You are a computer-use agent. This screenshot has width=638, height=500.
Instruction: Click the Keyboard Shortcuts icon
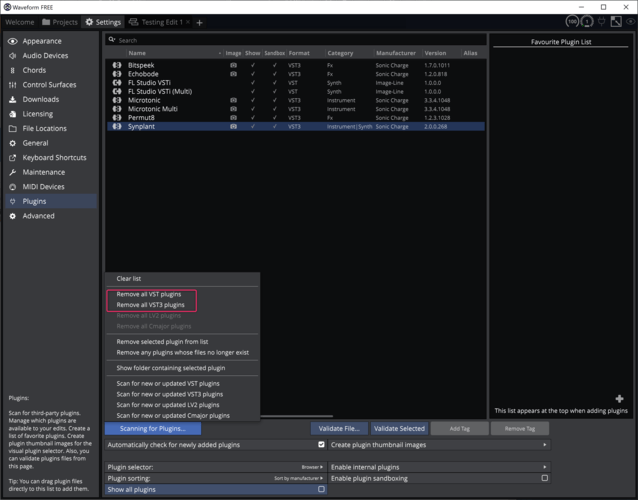(x=13, y=158)
